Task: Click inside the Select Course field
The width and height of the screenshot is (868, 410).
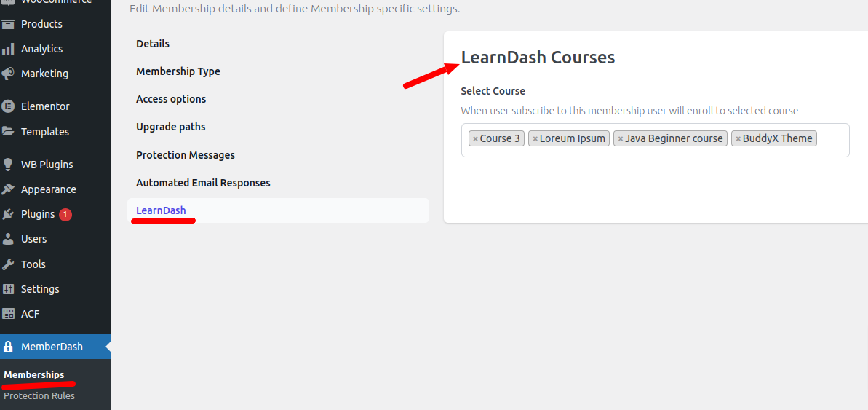Action: tap(832, 140)
